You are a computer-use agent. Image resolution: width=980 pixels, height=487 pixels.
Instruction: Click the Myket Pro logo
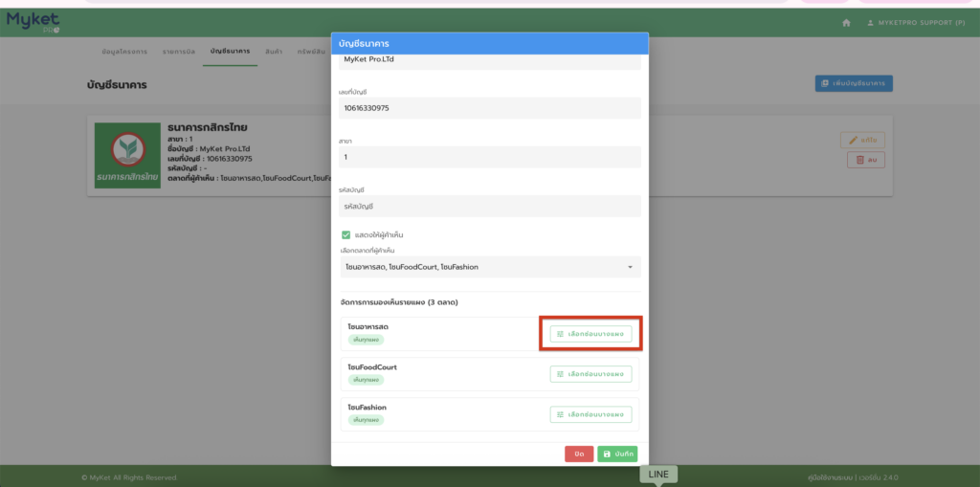click(x=33, y=22)
